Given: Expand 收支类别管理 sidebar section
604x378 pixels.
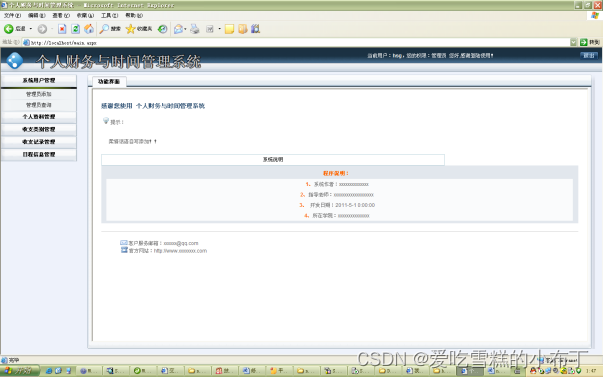Looking at the screenshot, I should tap(39, 129).
